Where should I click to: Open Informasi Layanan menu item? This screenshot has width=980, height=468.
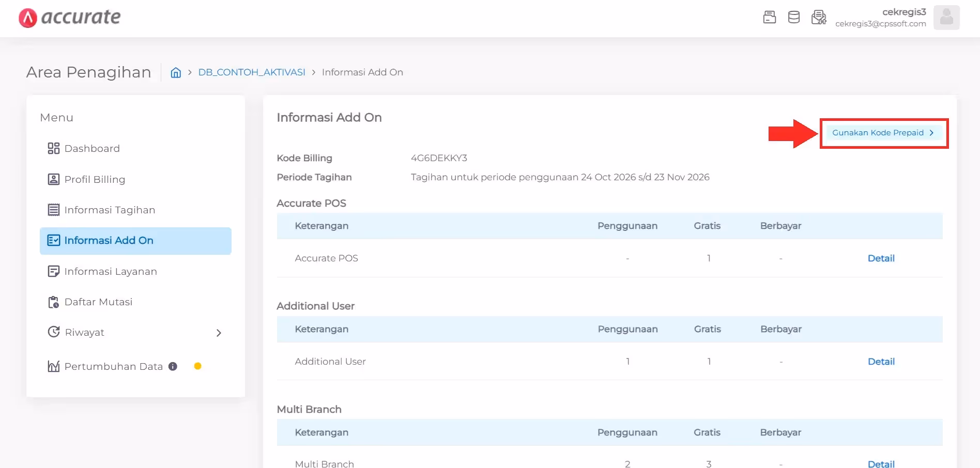click(x=135, y=271)
